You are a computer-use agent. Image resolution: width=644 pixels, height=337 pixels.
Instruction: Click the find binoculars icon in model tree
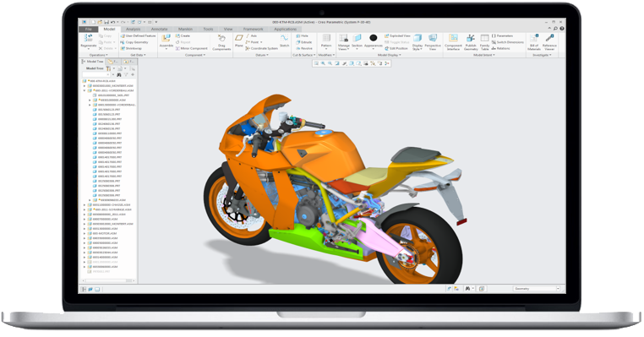coord(119,75)
